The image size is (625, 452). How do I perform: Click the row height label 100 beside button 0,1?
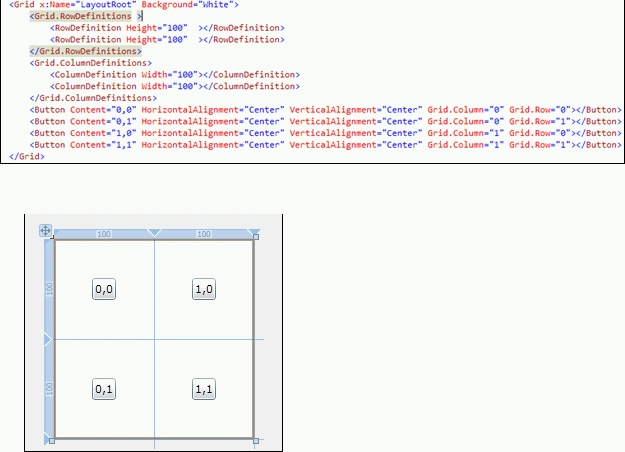[49, 389]
